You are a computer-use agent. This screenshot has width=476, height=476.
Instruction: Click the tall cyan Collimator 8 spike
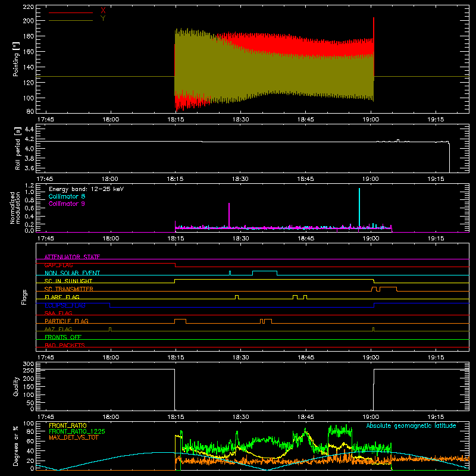tap(359, 207)
